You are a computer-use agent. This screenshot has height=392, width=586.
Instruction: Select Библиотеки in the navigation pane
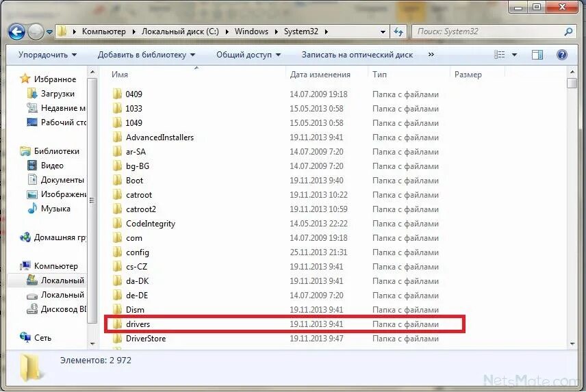coord(56,151)
